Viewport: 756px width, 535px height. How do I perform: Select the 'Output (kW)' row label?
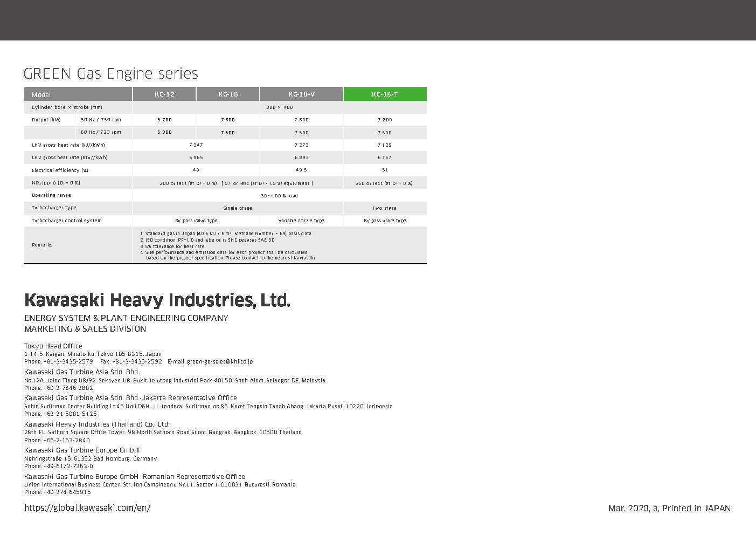point(46,120)
